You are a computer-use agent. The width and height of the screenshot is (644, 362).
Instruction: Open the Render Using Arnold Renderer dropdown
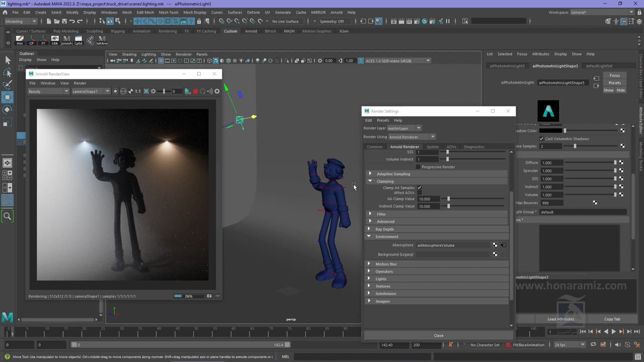click(x=412, y=137)
